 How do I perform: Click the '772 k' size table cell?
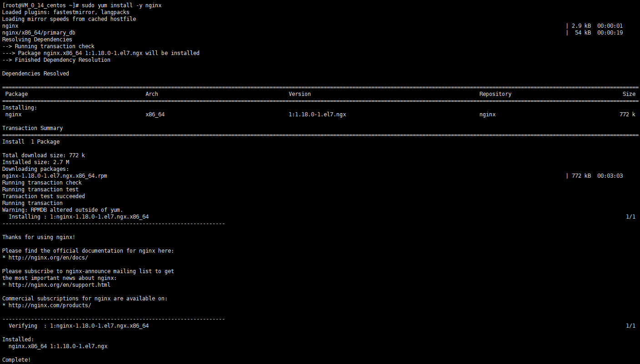[x=627, y=115]
